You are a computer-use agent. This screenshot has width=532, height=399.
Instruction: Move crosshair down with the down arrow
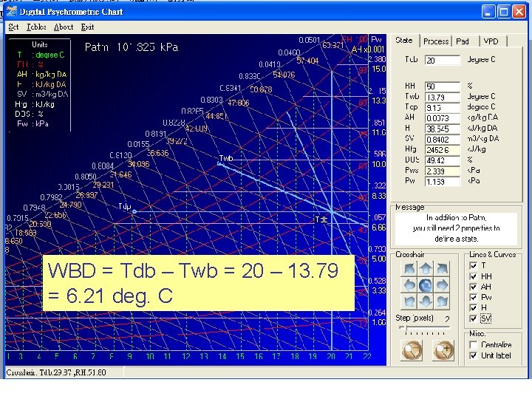point(425,302)
